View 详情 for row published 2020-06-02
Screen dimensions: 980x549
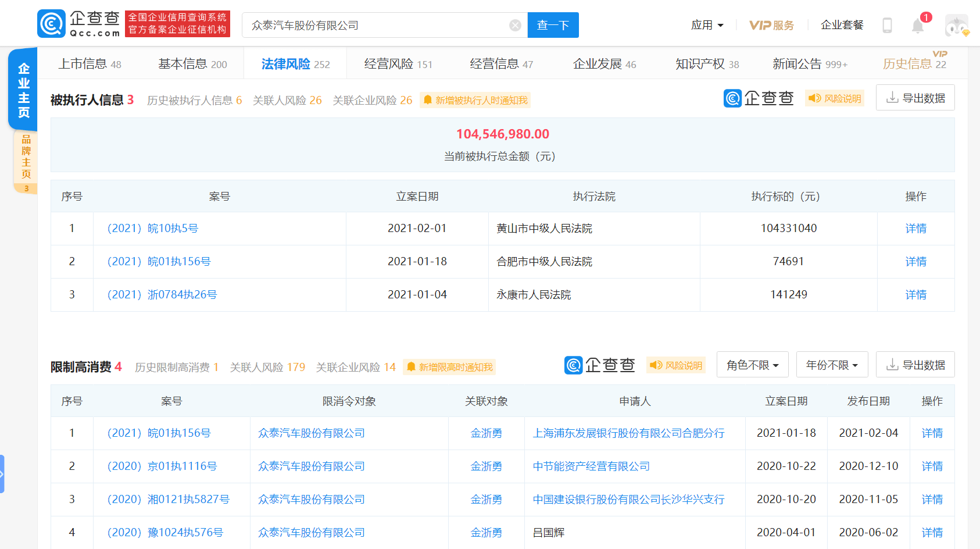[932, 533]
